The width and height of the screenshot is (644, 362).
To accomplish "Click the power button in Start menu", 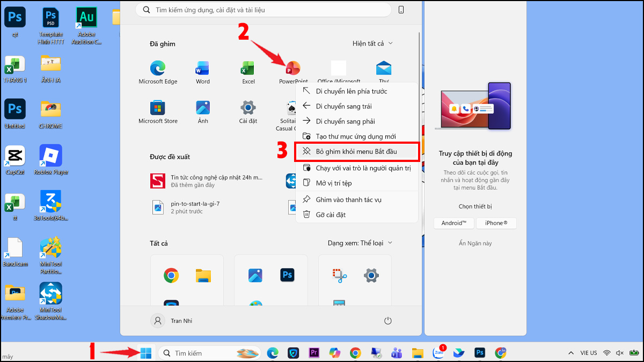I will pyautogui.click(x=388, y=321).
